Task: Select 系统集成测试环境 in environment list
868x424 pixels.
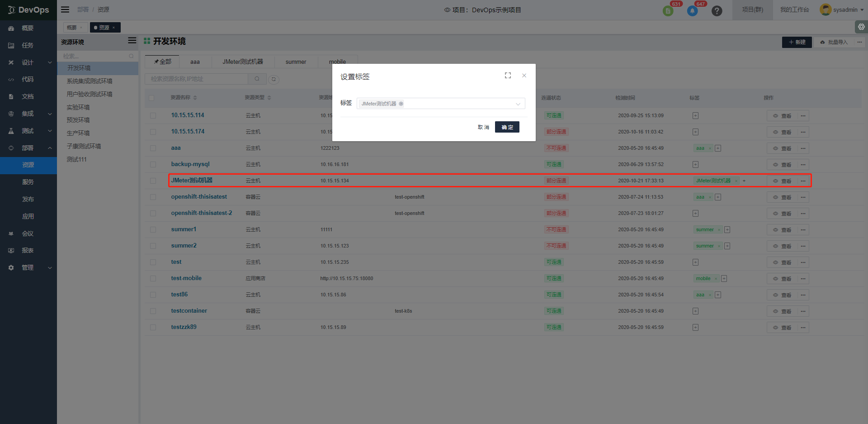Action: click(x=90, y=81)
